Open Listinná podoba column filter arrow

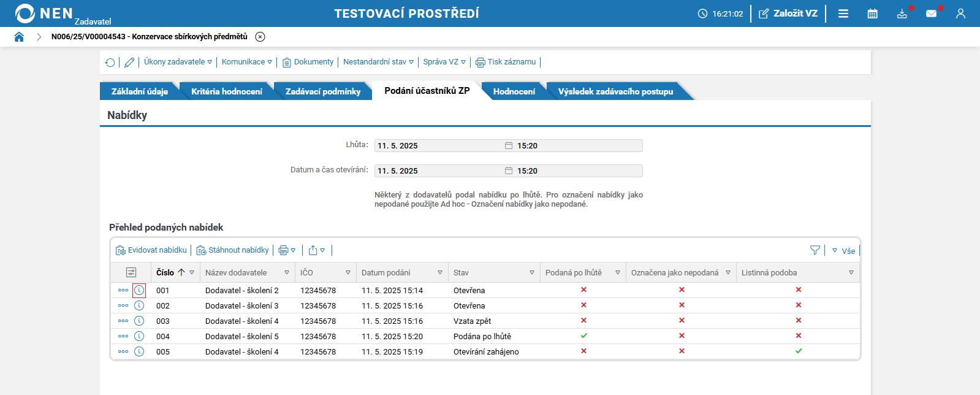(x=851, y=272)
